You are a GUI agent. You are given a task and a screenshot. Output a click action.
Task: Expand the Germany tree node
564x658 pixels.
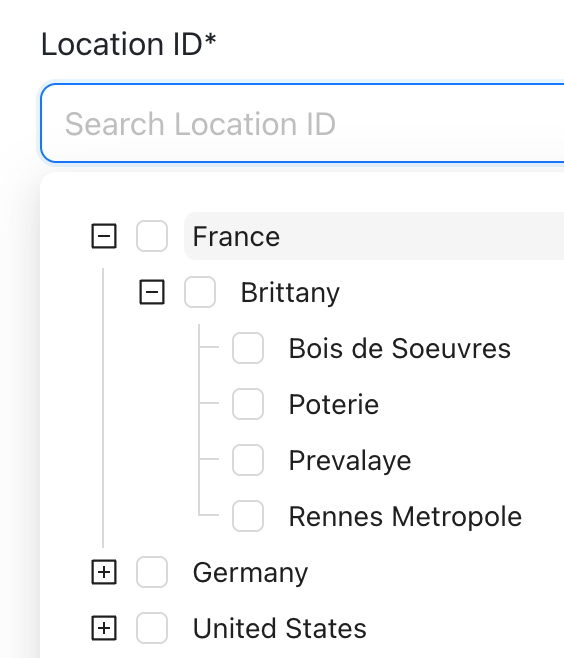pyautogui.click(x=104, y=572)
